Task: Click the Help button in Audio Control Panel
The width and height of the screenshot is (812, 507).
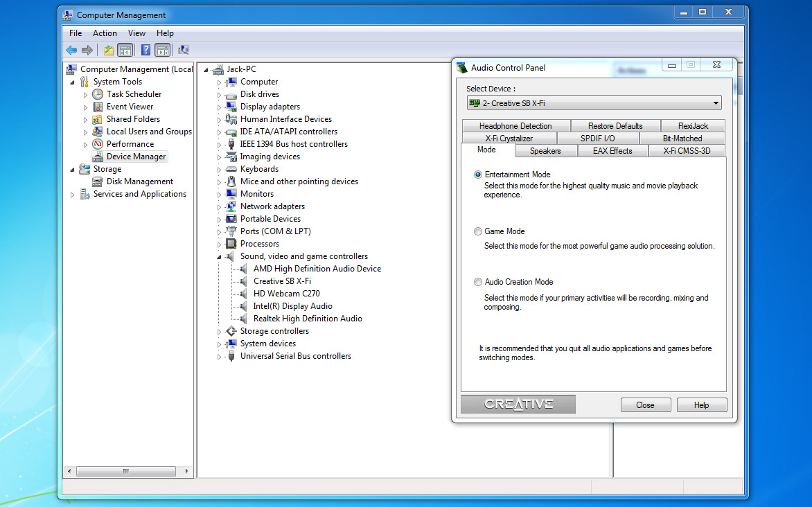Action: (x=702, y=405)
